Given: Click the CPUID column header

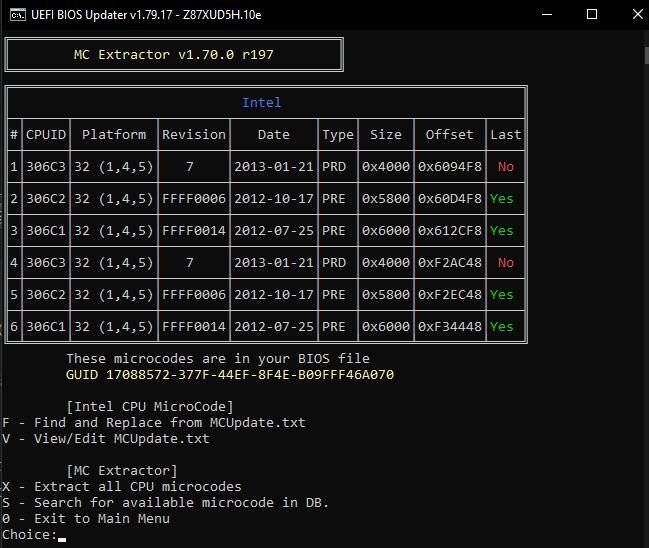Looking at the screenshot, I should [46, 135].
